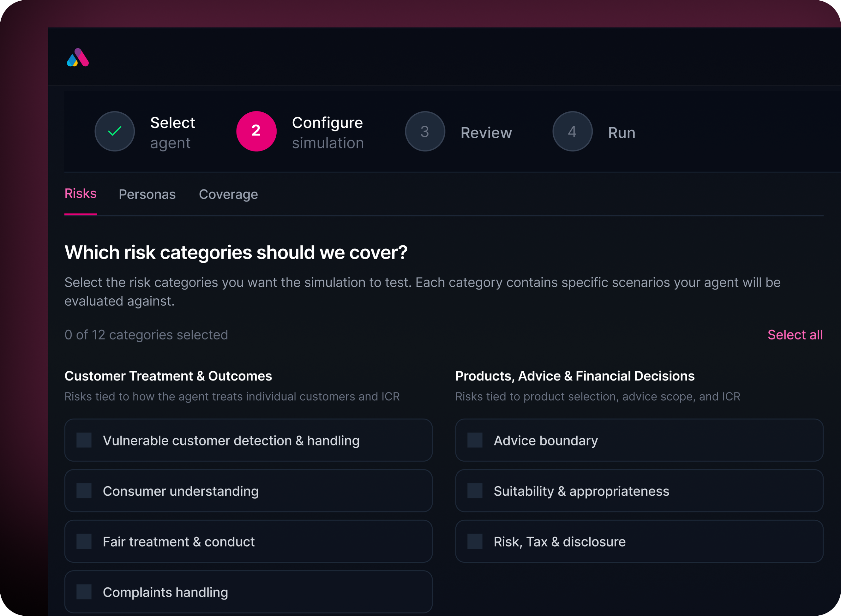Tick the Complaints handling checkbox
This screenshot has height=616, width=841.
84,592
